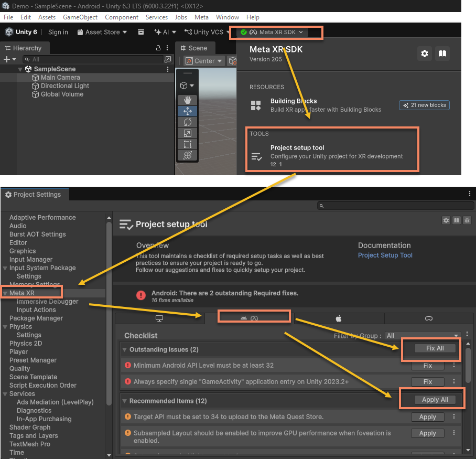Open the Filter by Group dropdown
Image resolution: width=476 pixels, height=459 pixels.
coord(423,336)
